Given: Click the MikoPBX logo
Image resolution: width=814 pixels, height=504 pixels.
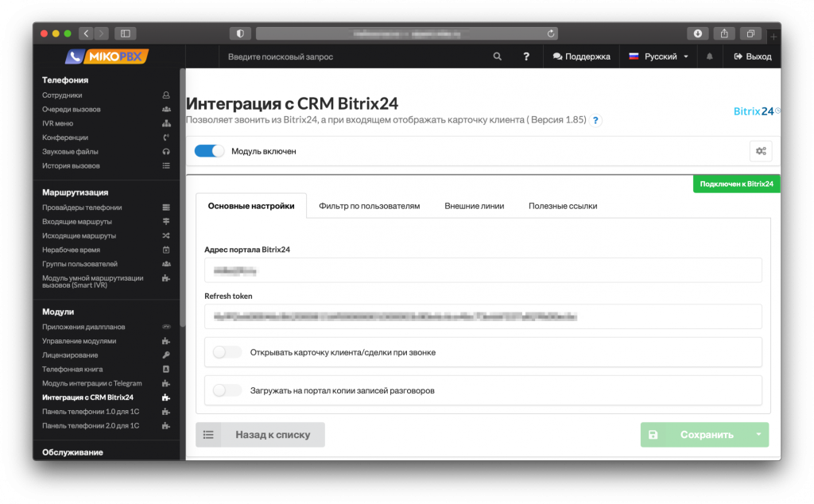Looking at the screenshot, I should [x=107, y=56].
